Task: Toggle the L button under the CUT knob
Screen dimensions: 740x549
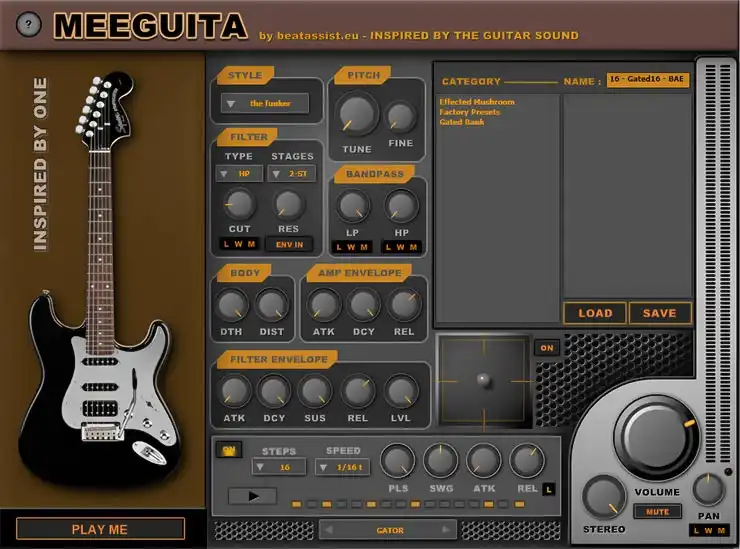Action: pyautogui.click(x=227, y=244)
